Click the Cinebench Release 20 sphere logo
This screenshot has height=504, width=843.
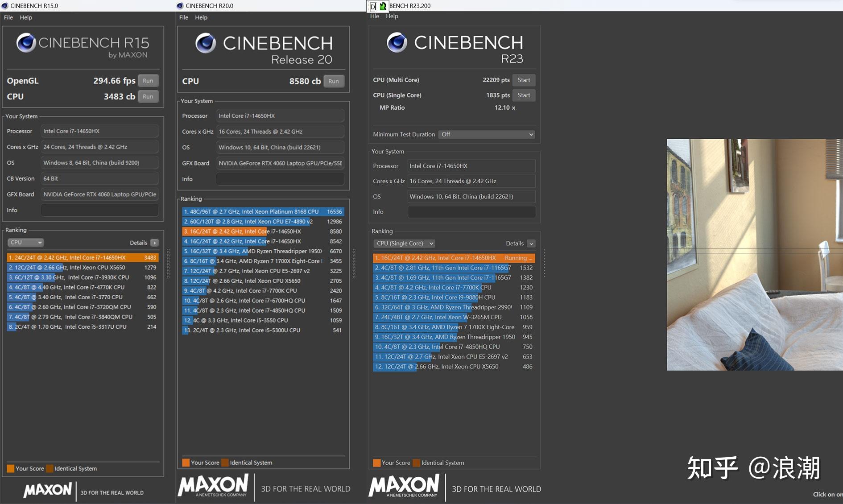(x=206, y=43)
